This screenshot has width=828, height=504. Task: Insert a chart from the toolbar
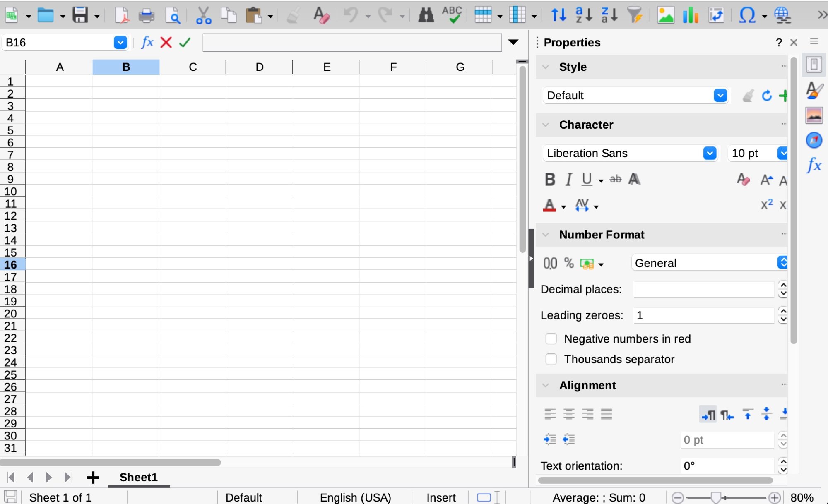pyautogui.click(x=691, y=15)
